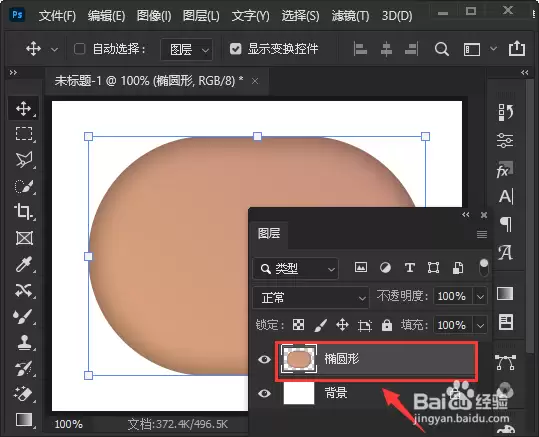The image size is (539, 437).
Task: Lock all padlock icon
Action: [387, 325]
